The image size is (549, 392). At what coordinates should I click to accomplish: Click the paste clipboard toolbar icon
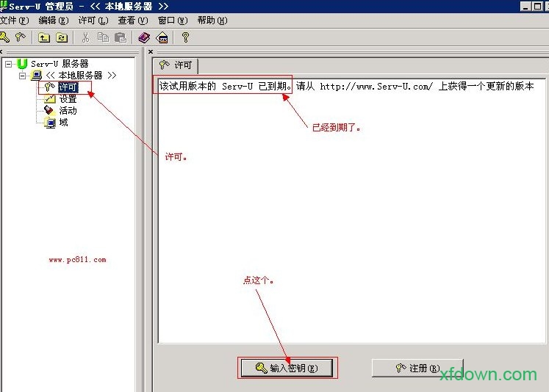[x=121, y=37]
